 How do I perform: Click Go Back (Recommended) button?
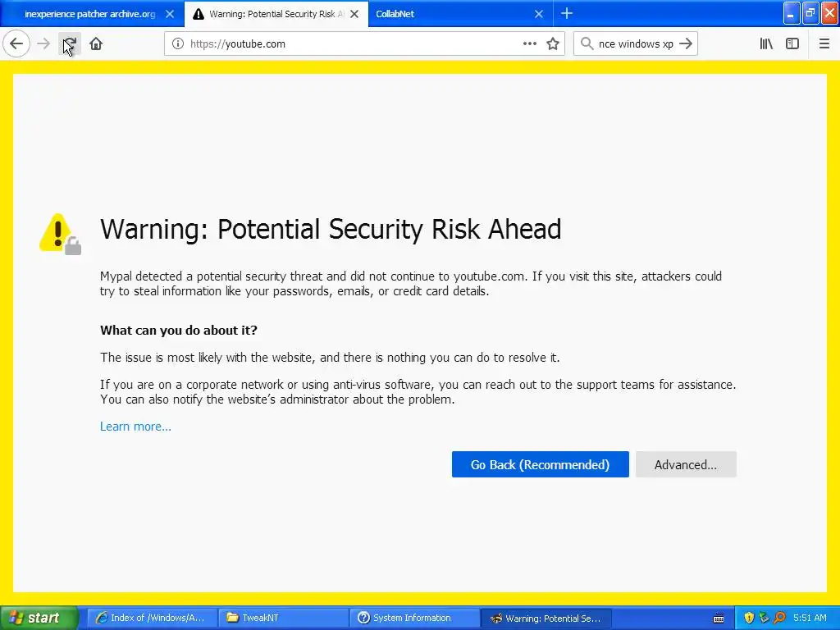coord(540,464)
